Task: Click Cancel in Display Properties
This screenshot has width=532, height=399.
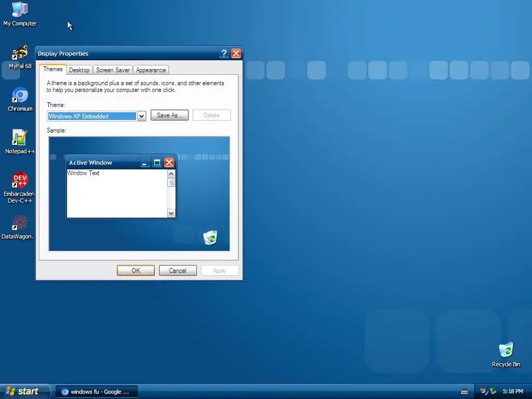Action: [178, 270]
